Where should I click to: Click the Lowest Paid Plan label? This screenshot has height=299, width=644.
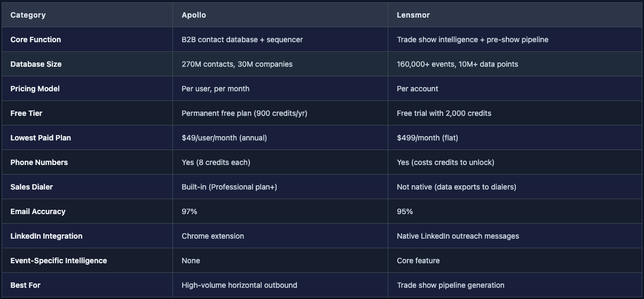(41, 138)
